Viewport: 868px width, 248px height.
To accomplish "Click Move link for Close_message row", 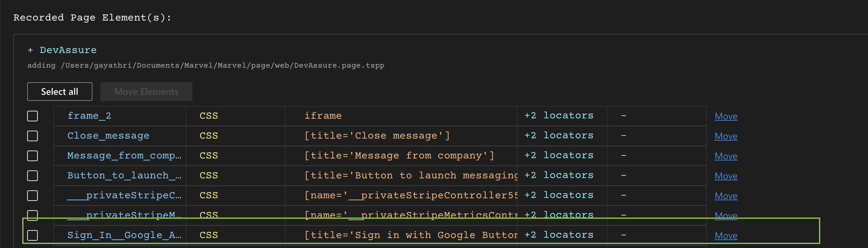I will point(726,136).
